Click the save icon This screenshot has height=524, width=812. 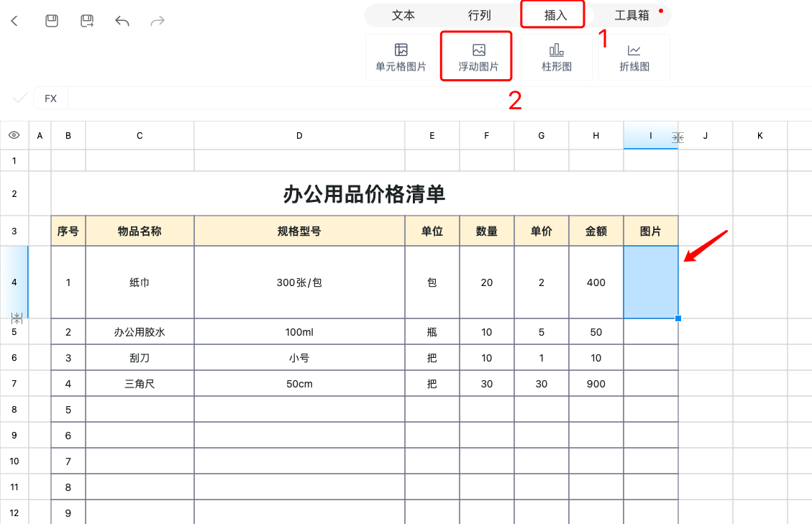[x=52, y=21]
